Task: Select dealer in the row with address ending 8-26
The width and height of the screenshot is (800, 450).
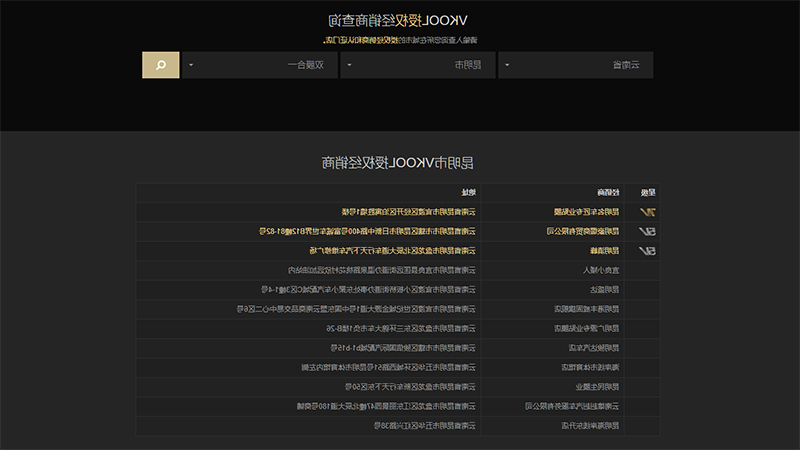Action: (x=587, y=328)
